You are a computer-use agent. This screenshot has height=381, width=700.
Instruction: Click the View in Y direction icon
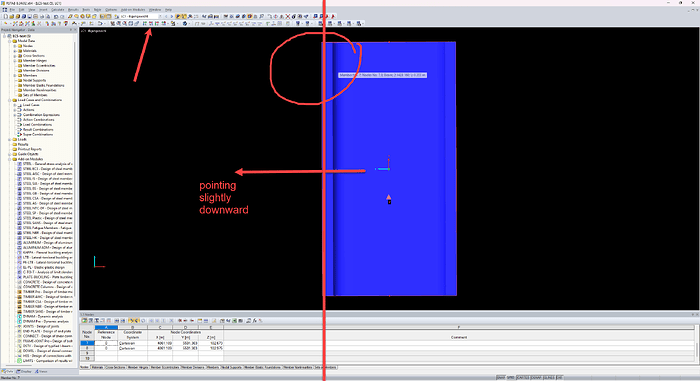pos(151,23)
